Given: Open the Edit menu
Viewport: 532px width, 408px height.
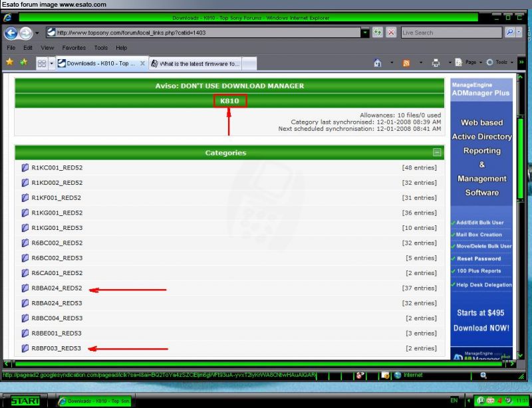Looking at the screenshot, I should 28,48.
